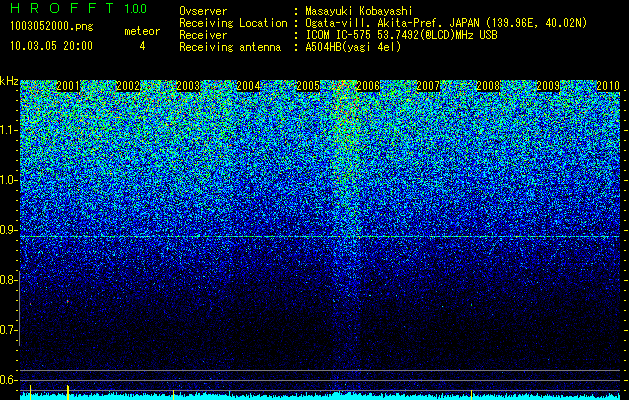The width and height of the screenshot is (629, 400).
Task: Click the 'Receiver' field label
Action: click(203, 35)
